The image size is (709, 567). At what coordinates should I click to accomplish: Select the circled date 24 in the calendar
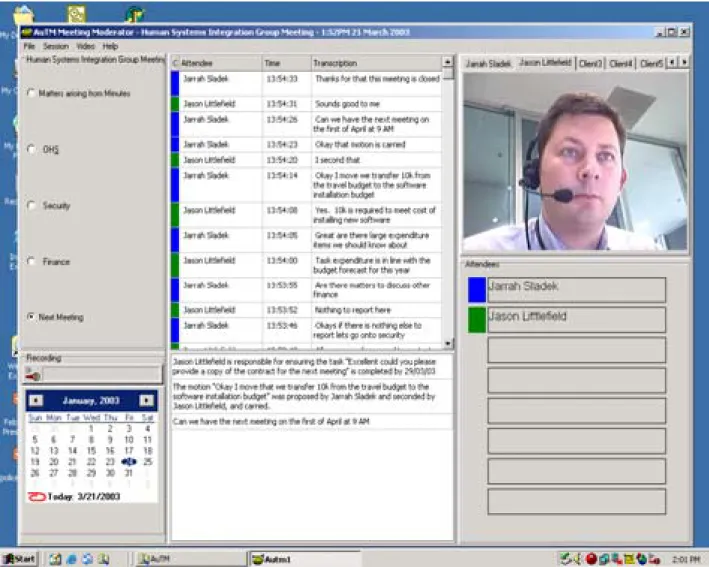pyautogui.click(x=129, y=462)
